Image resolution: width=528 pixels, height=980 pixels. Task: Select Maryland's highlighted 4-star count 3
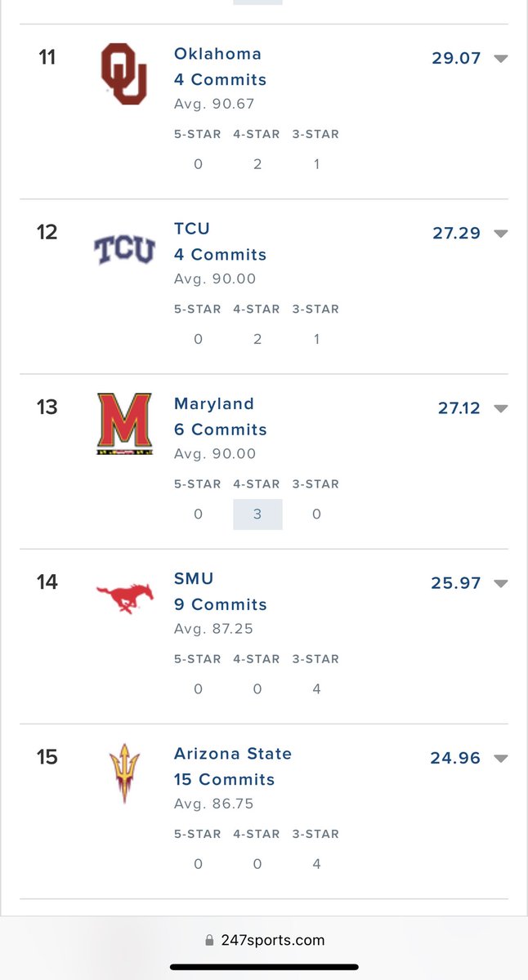(x=257, y=514)
